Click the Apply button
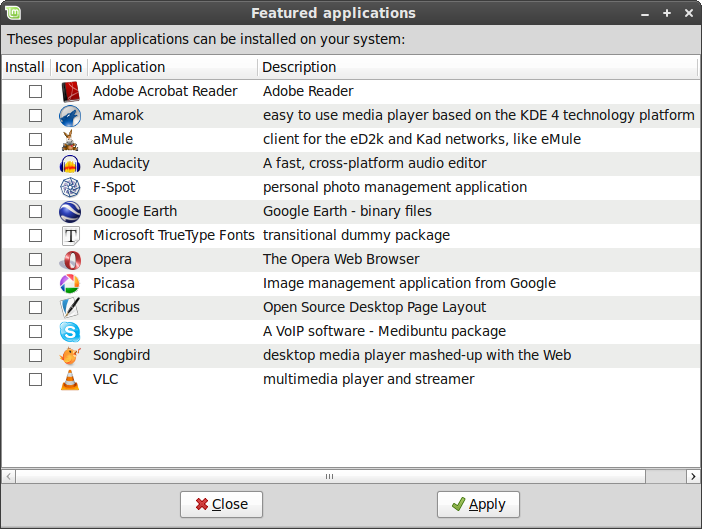This screenshot has height=529, width=702. [478, 504]
